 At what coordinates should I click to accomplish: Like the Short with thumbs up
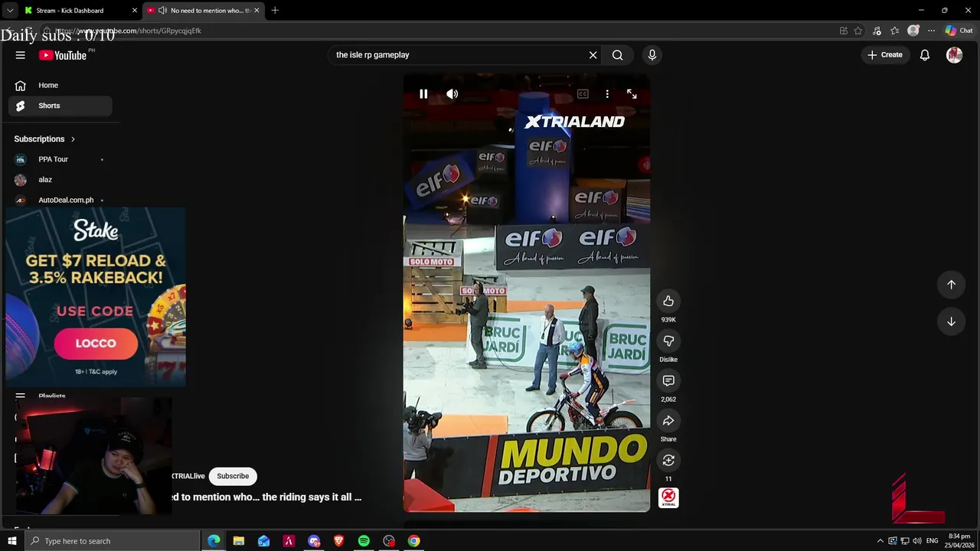tap(668, 301)
